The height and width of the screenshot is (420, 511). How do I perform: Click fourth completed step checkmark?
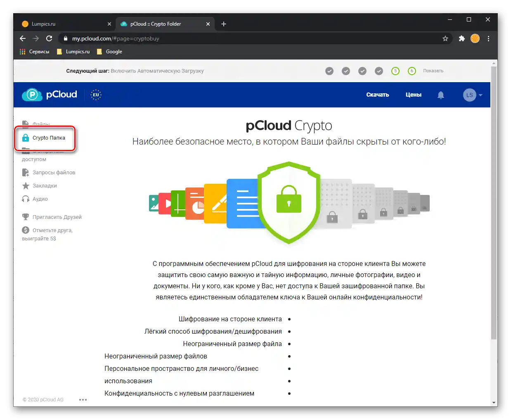(x=379, y=71)
